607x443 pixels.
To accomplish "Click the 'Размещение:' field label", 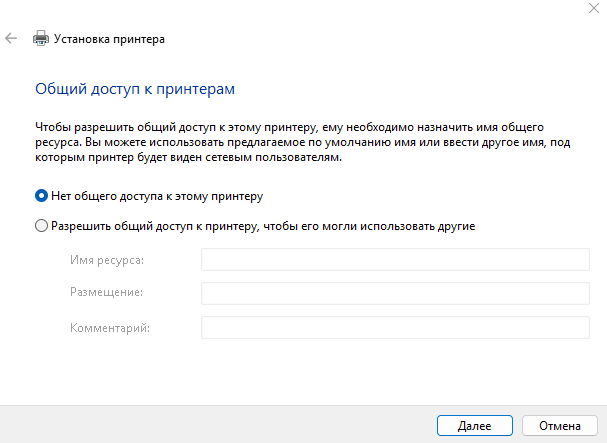I will (x=107, y=292).
